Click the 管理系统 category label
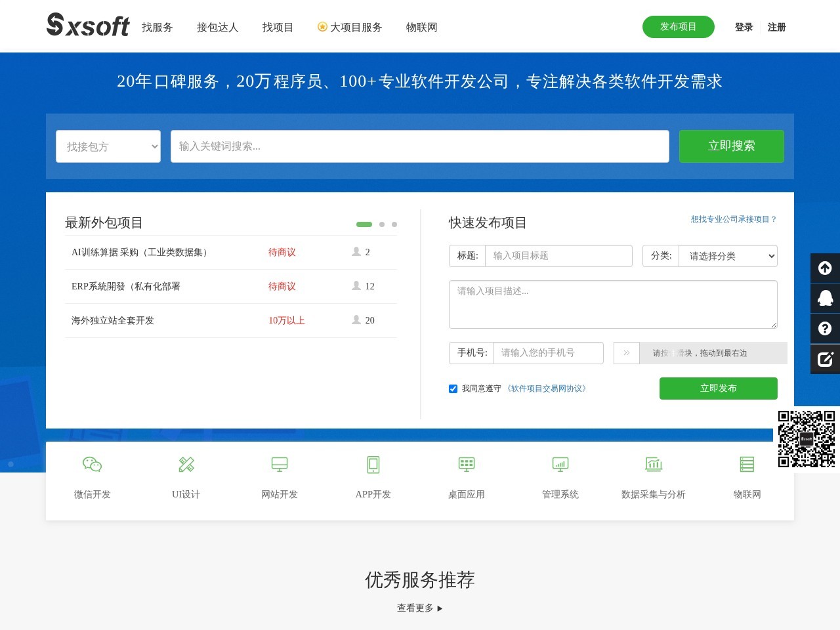 pos(560,494)
